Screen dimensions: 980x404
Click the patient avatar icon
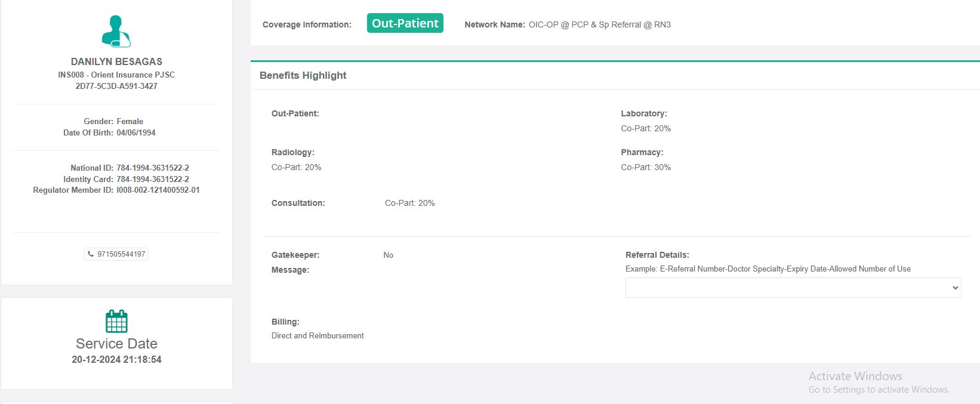[116, 32]
